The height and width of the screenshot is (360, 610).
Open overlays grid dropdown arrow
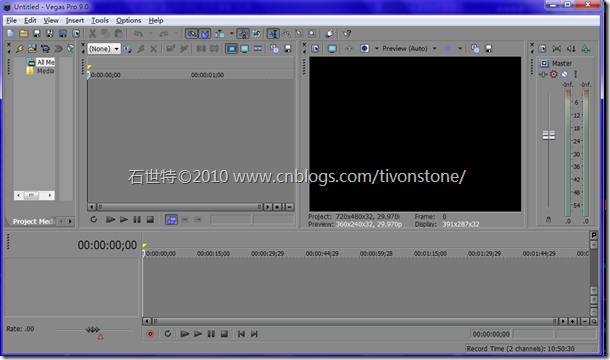pos(460,49)
